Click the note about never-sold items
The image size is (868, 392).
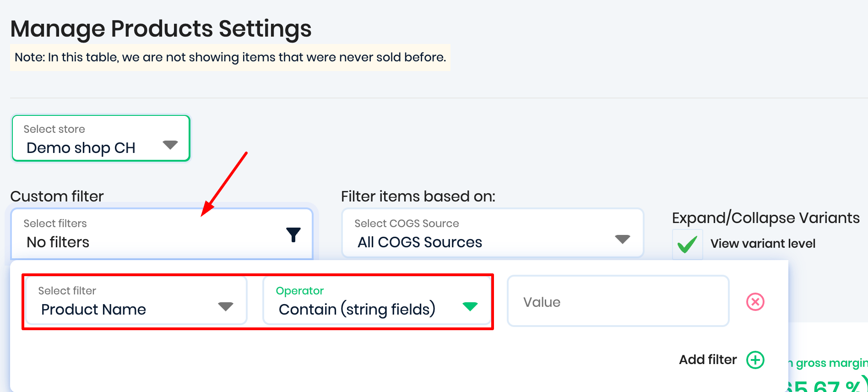click(x=230, y=57)
